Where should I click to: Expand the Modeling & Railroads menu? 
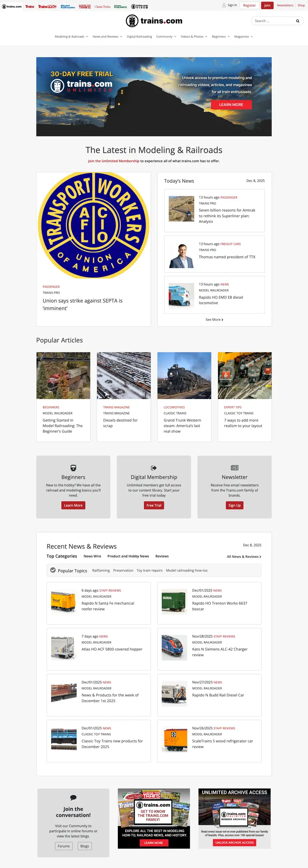(71, 37)
